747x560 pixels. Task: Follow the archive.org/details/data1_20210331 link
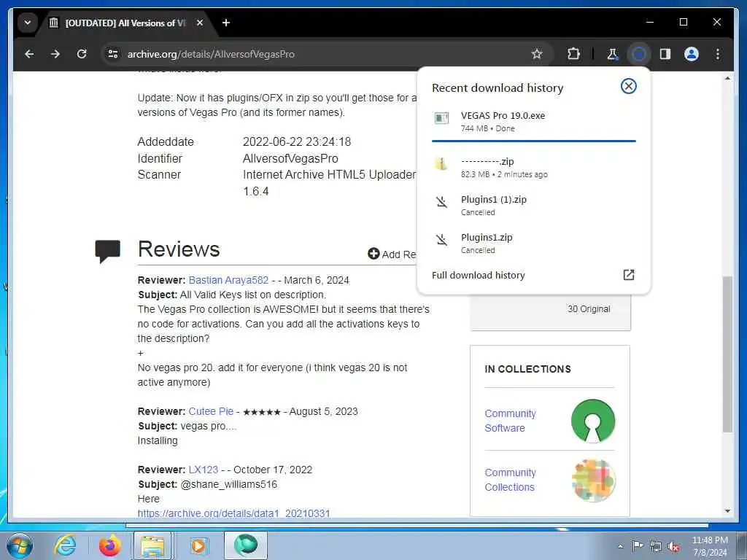(x=234, y=513)
